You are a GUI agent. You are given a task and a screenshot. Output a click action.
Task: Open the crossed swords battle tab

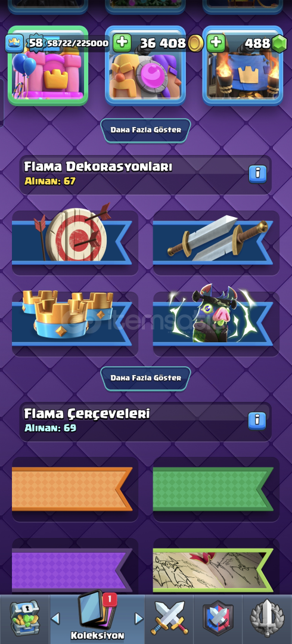pos(169,618)
